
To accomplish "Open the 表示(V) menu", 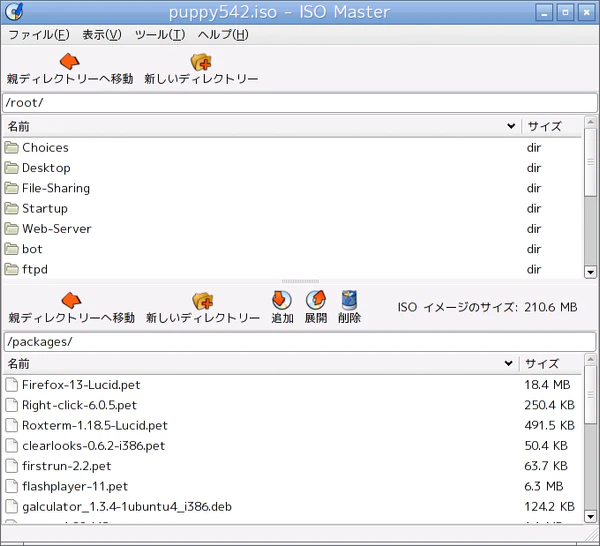I will coord(101,35).
